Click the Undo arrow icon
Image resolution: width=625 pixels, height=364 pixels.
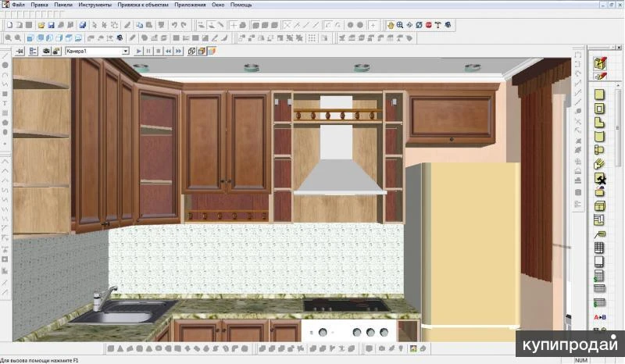(x=173, y=25)
